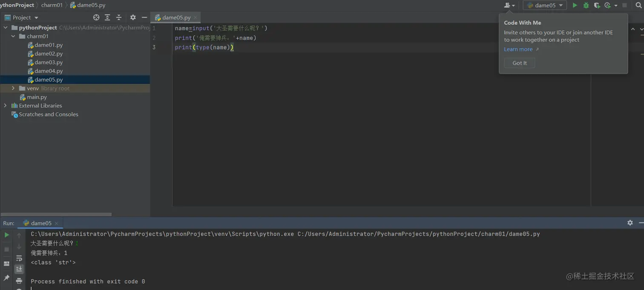Screen dimensions: 644x290
Task: Click Down the Stack Trace arrow
Action: [x=19, y=246]
